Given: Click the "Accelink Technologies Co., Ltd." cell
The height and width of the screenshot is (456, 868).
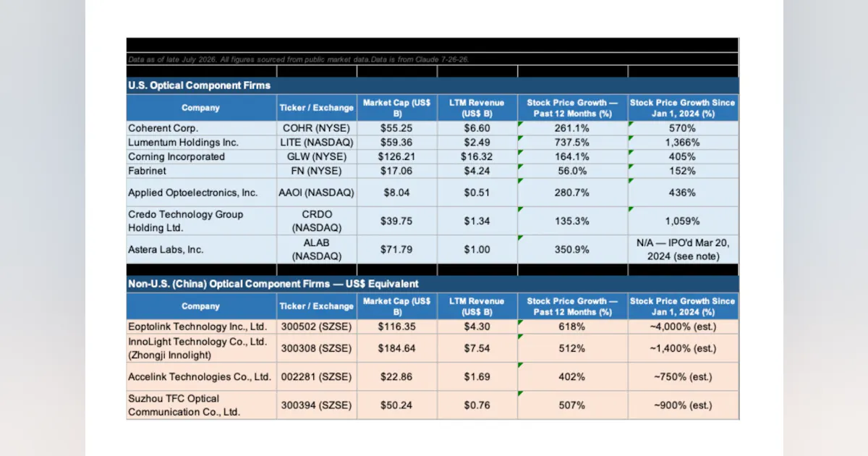Looking at the screenshot, I should pyautogui.click(x=201, y=376).
